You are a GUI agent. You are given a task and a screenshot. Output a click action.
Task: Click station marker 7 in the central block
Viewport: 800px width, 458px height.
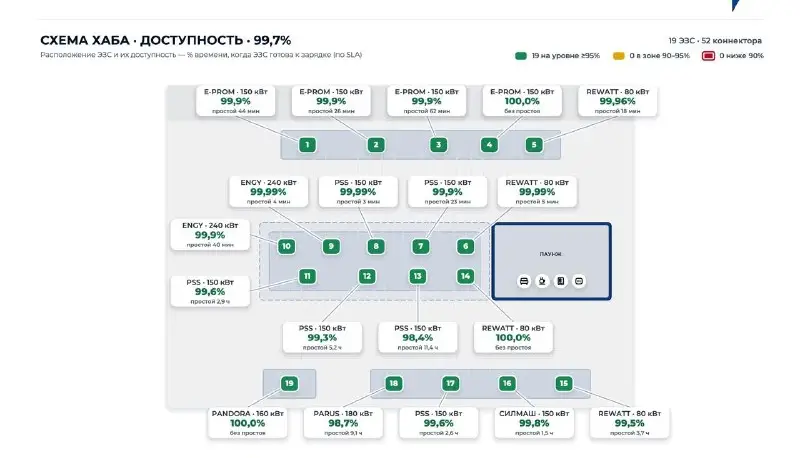[x=421, y=246]
